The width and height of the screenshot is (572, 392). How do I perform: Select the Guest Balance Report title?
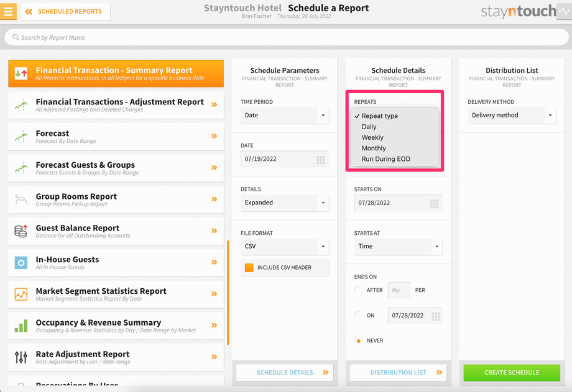click(x=78, y=228)
